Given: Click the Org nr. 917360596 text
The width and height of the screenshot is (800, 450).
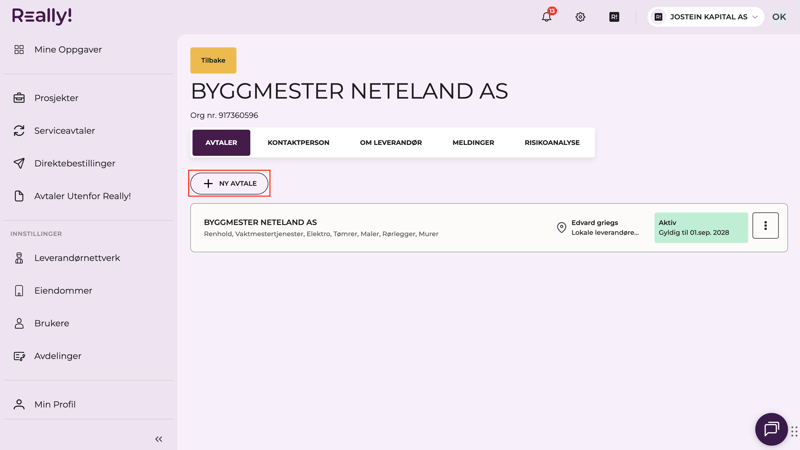Looking at the screenshot, I should click(224, 115).
